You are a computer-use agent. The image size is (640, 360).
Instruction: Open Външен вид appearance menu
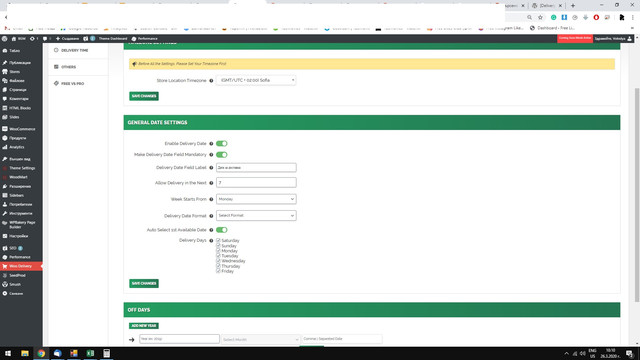coord(21,159)
